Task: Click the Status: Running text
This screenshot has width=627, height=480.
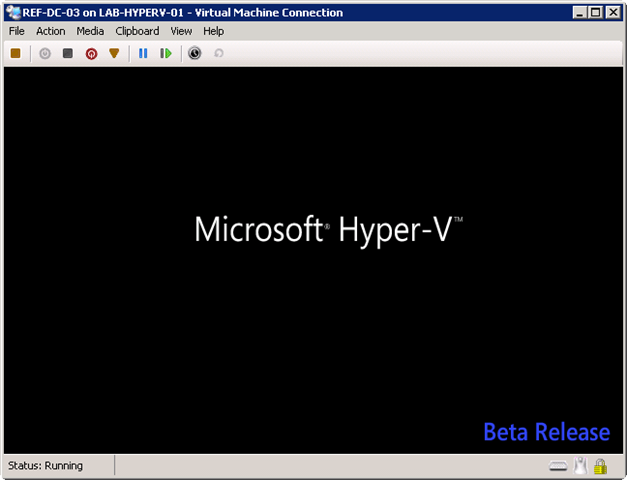Action: (46, 466)
